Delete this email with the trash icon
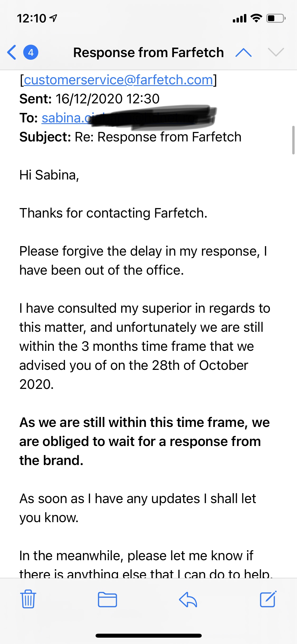Viewport: 297px width, 644px height. pyautogui.click(x=28, y=599)
